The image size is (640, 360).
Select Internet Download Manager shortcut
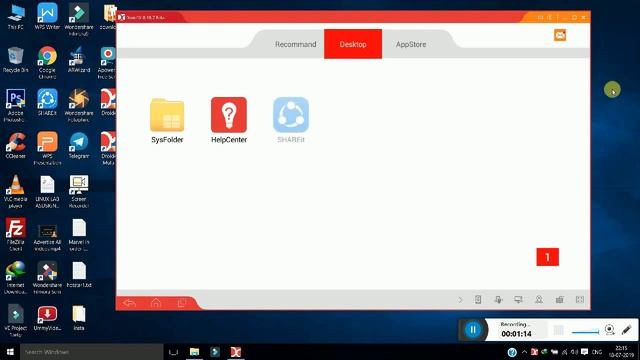click(16, 278)
